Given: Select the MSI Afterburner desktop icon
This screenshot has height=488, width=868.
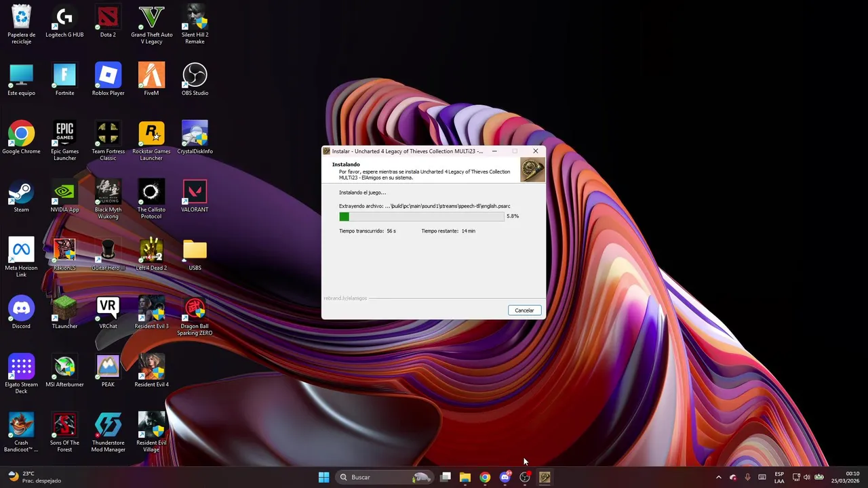Looking at the screenshot, I should pyautogui.click(x=64, y=371).
